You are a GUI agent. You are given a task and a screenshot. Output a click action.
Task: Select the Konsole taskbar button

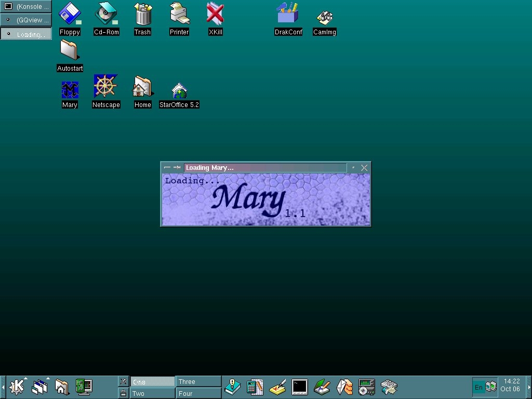point(26,7)
